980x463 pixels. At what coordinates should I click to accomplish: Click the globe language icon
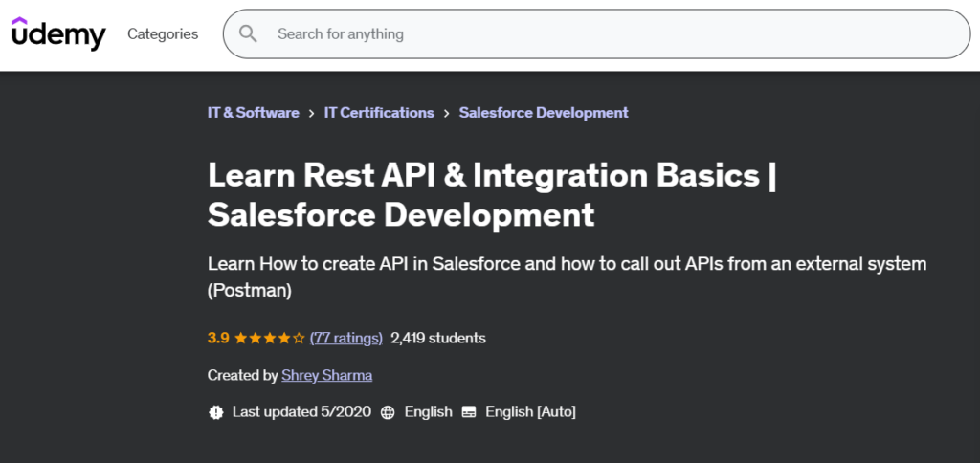[388, 412]
